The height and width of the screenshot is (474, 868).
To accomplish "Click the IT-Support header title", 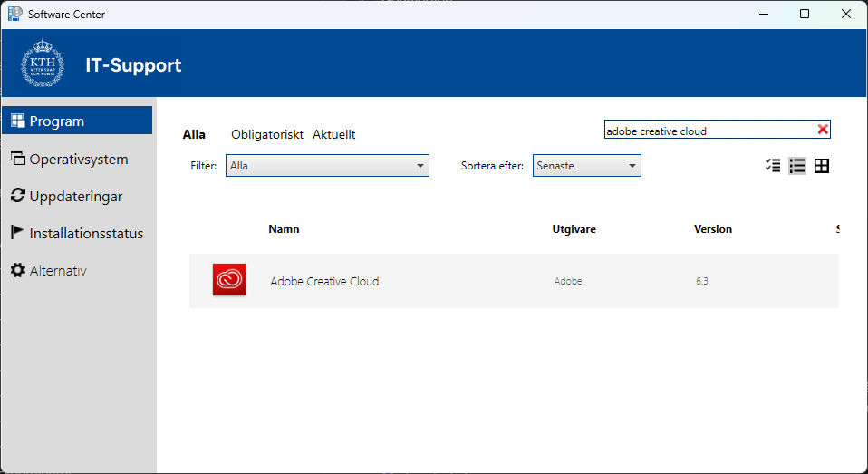I will [133, 64].
